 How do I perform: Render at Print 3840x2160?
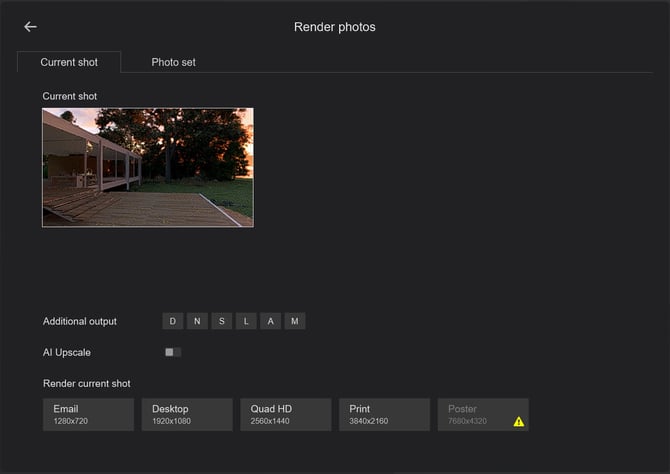pos(385,415)
